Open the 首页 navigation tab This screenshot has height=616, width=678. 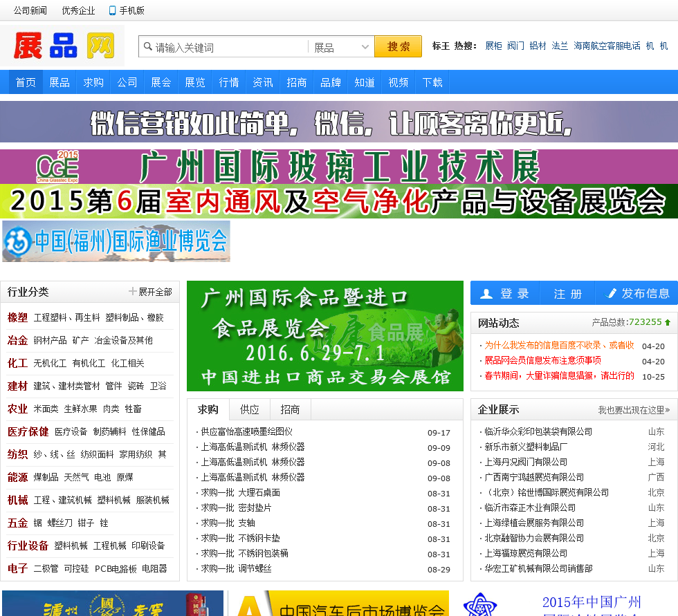[x=26, y=82]
